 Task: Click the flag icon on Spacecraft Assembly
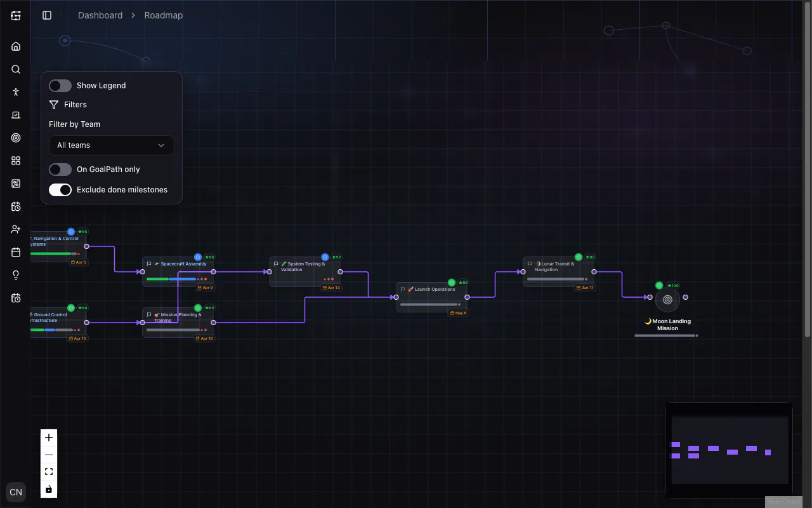tap(149, 264)
